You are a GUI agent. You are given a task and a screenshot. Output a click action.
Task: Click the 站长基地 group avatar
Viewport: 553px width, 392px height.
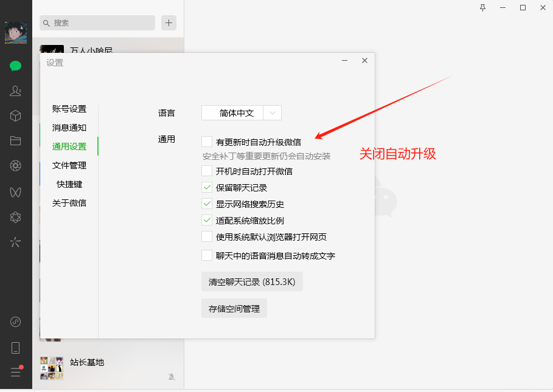52,368
